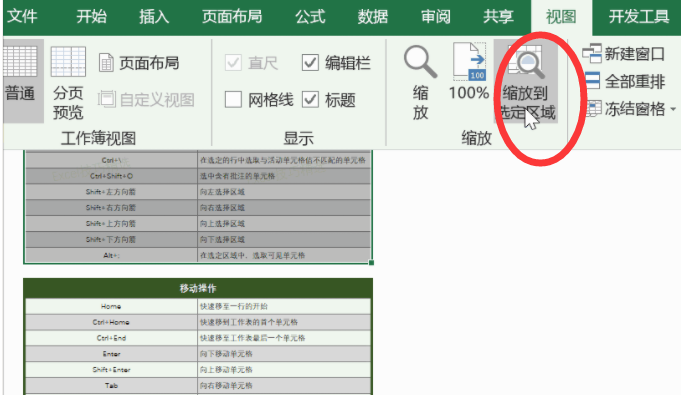Viewport: 681px width, 395px height.
Task: Click 全部重排 arrange all
Action: 625,81
